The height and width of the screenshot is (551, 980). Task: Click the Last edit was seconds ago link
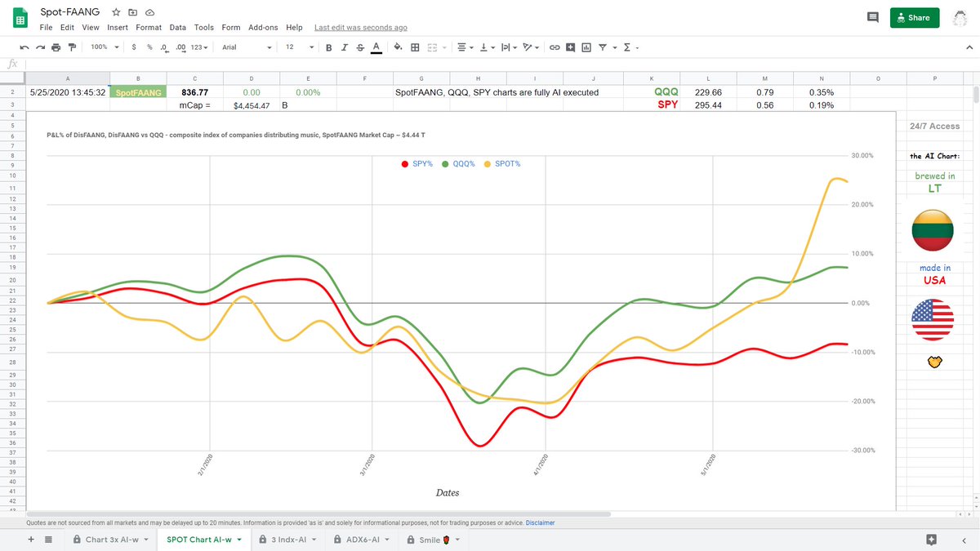click(x=361, y=28)
